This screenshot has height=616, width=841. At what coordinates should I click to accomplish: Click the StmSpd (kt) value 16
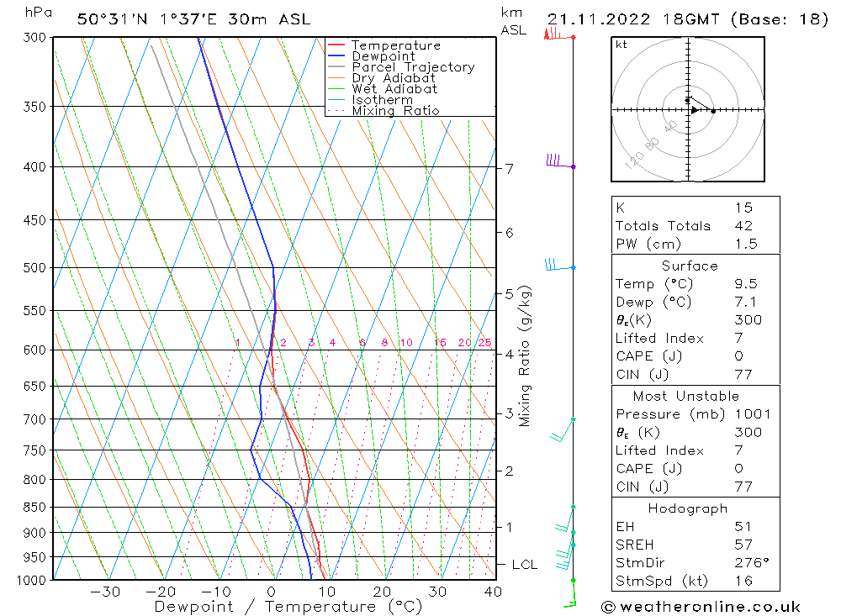point(744,581)
